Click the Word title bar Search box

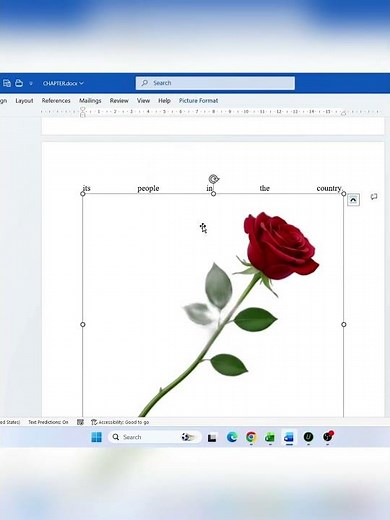(x=215, y=83)
